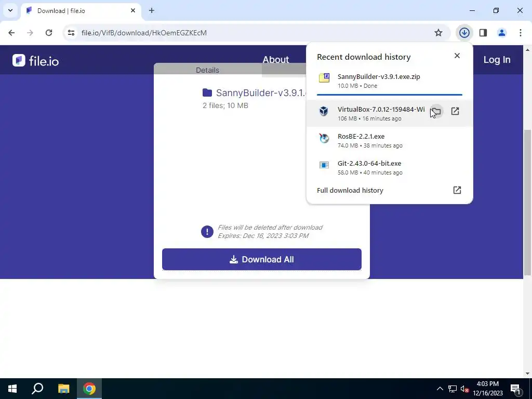Viewport: 532px width, 399px height.
Task: Open Full download history link
Action: [x=350, y=190]
